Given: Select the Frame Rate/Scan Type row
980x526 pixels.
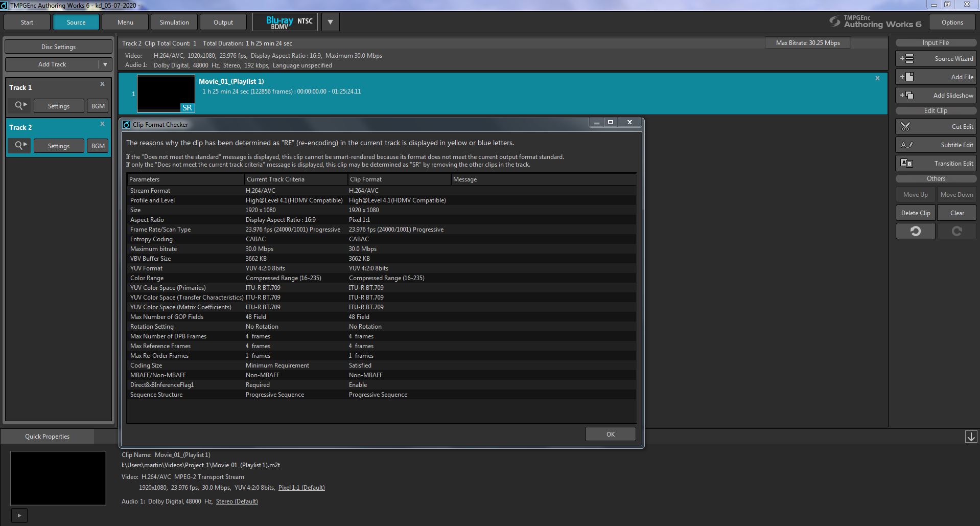Looking at the screenshot, I should pos(382,230).
